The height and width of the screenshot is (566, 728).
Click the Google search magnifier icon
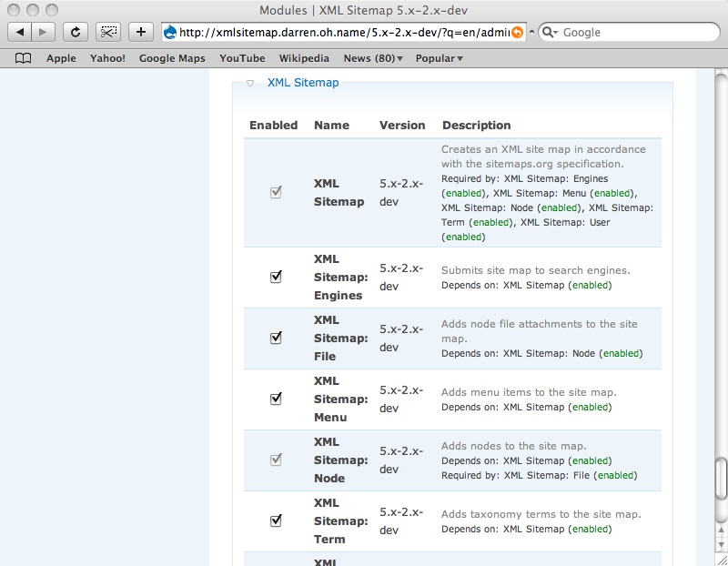550,32
